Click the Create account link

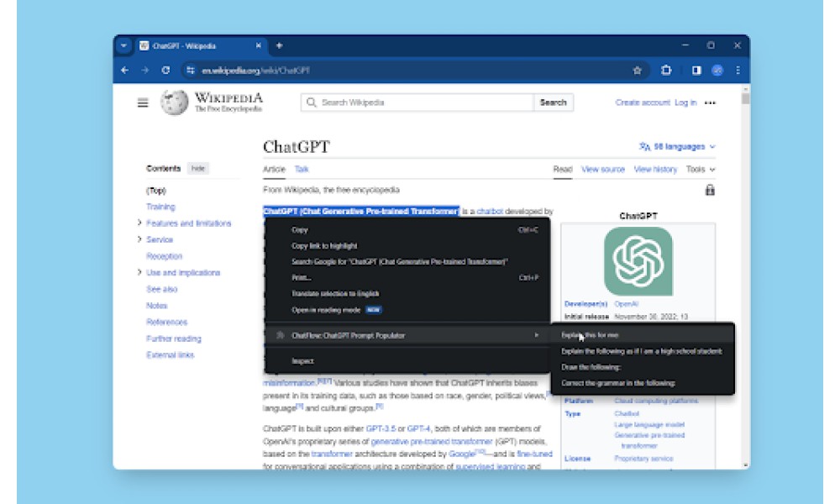[x=643, y=102]
